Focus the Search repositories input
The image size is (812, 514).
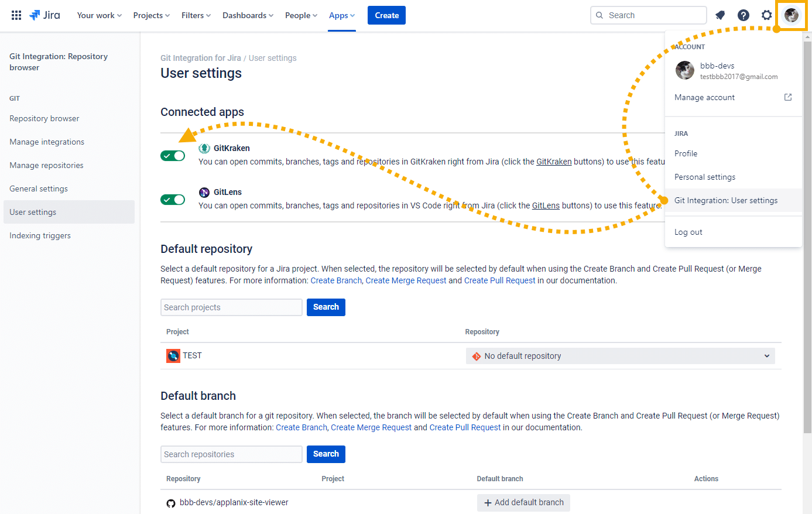(x=231, y=454)
